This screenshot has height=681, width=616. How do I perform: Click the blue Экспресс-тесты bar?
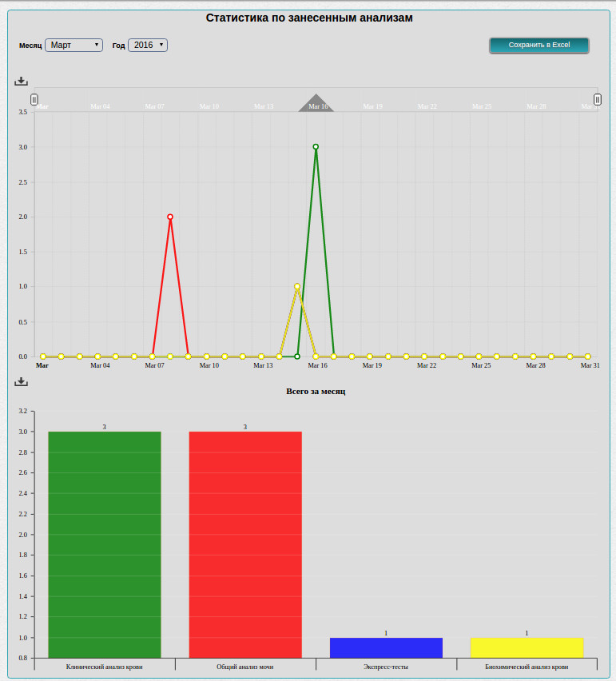point(386,647)
